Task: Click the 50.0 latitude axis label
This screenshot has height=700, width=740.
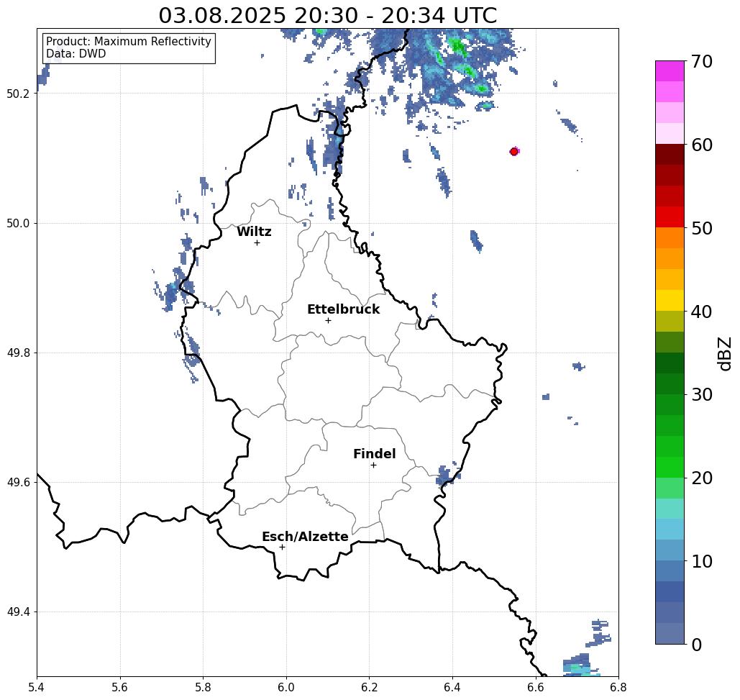Action: tap(18, 223)
